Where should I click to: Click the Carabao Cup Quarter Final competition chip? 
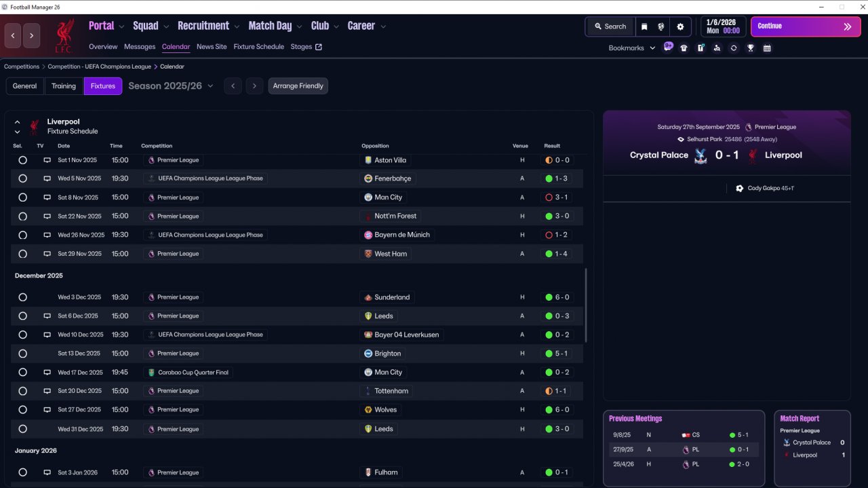click(x=189, y=373)
